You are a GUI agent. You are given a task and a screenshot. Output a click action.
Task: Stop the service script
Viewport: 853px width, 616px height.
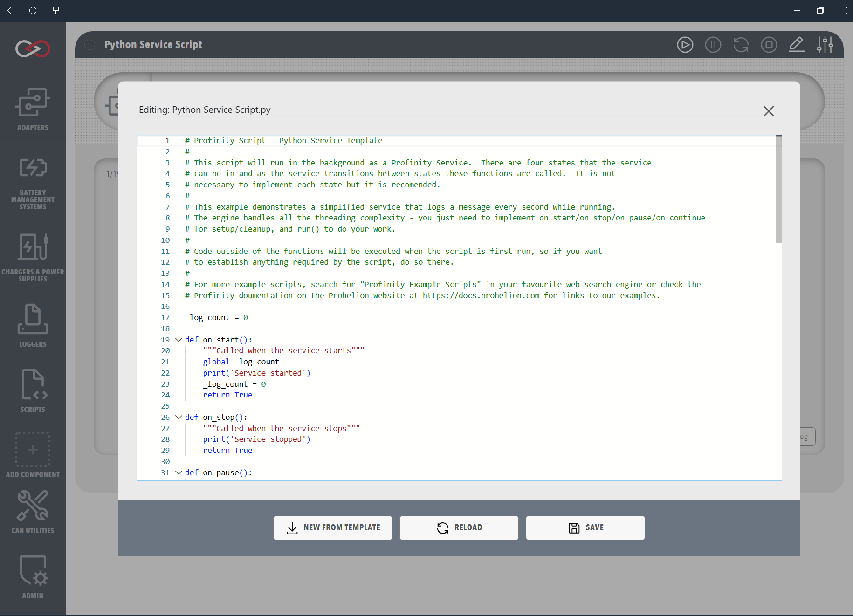(x=769, y=45)
